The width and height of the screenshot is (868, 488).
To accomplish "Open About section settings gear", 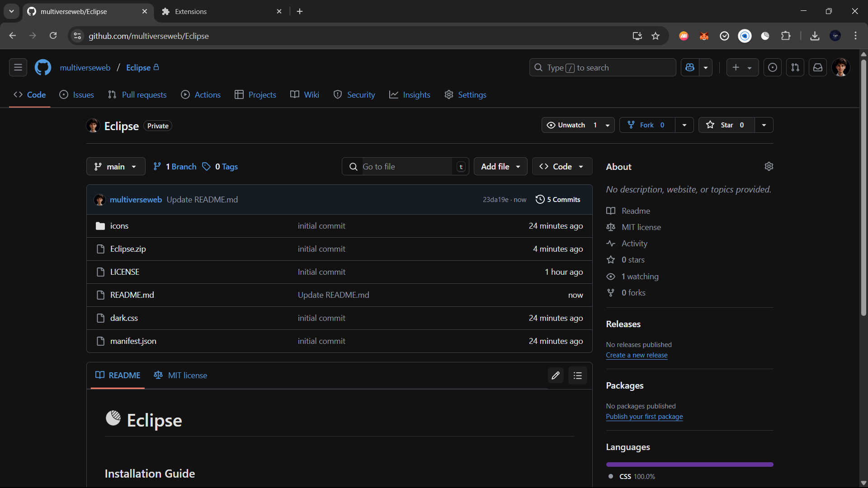I will click(769, 167).
